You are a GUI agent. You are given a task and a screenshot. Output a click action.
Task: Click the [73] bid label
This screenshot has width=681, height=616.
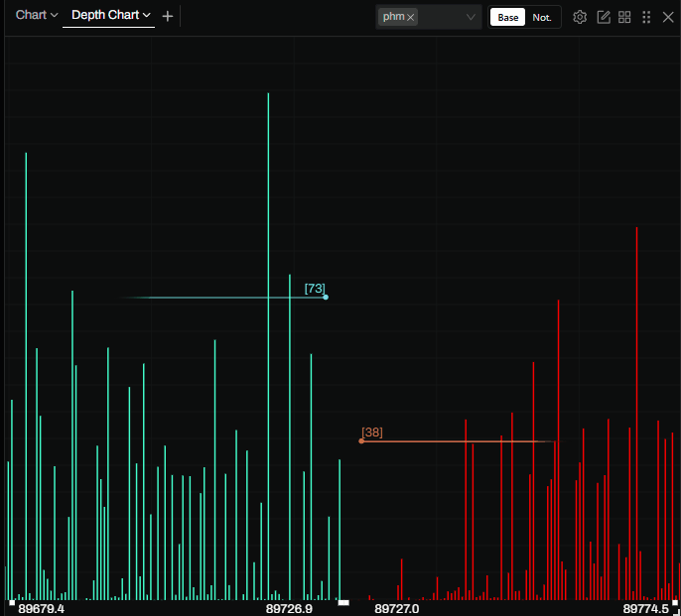[315, 289]
